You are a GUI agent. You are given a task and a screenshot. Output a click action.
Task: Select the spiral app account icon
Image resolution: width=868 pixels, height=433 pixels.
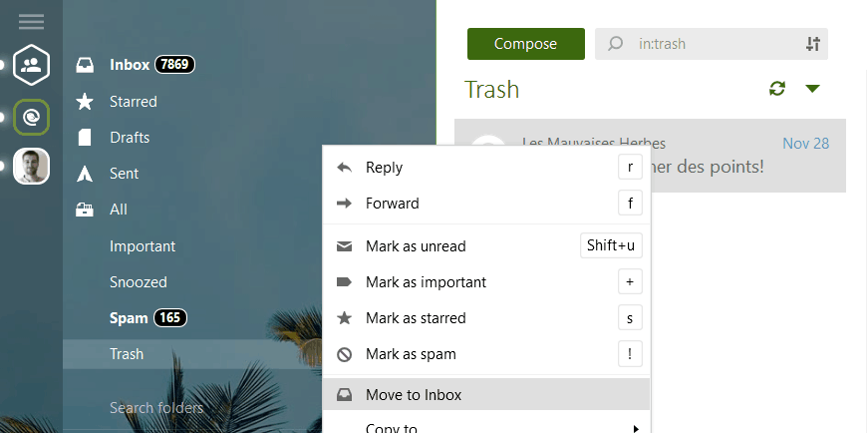click(x=31, y=119)
